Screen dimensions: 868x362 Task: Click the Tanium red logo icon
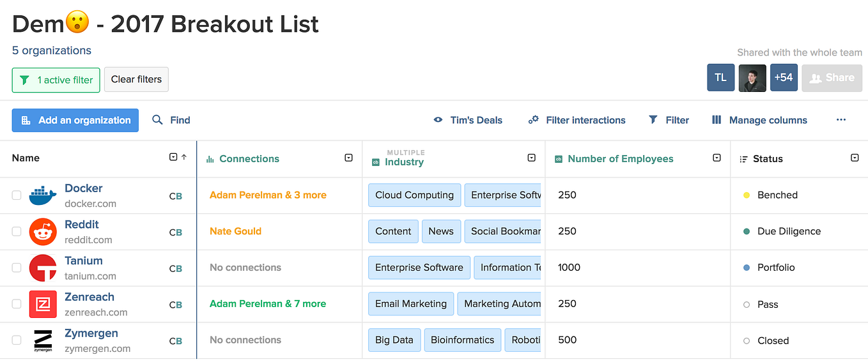(43, 268)
